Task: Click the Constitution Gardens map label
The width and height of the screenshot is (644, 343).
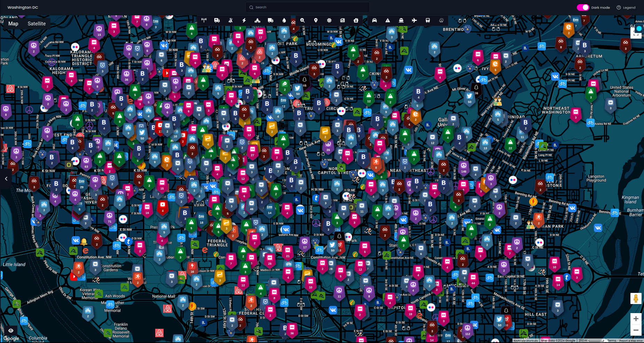Action: (111, 268)
